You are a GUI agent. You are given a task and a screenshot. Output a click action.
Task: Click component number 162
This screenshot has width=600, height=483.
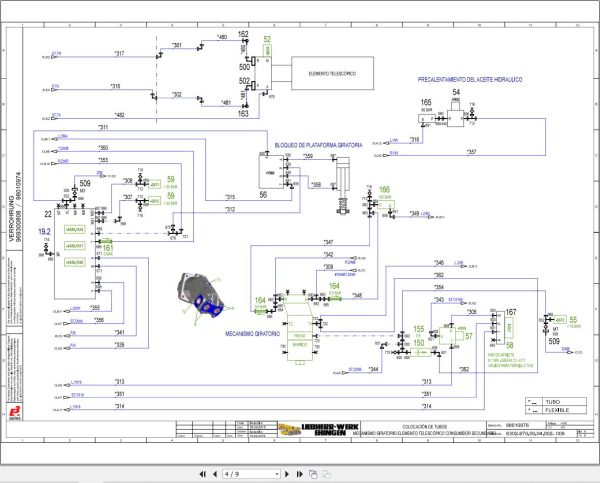pos(243,34)
